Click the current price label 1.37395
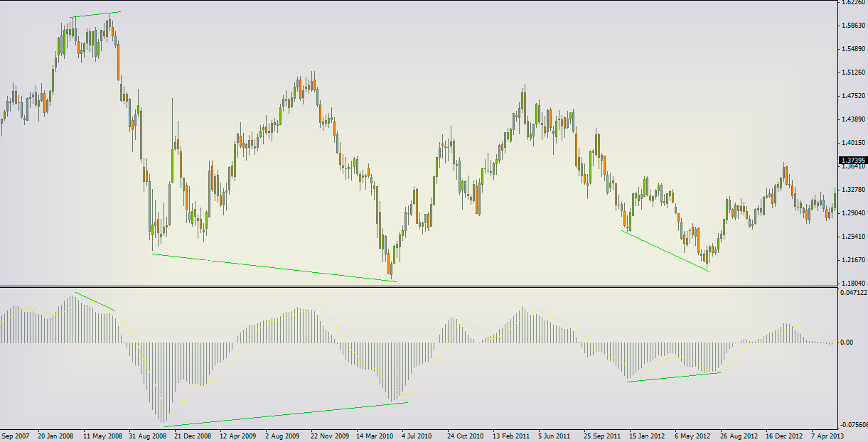The height and width of the screenshot is (442, 868). pyautogui.click(x=854, y=161)
